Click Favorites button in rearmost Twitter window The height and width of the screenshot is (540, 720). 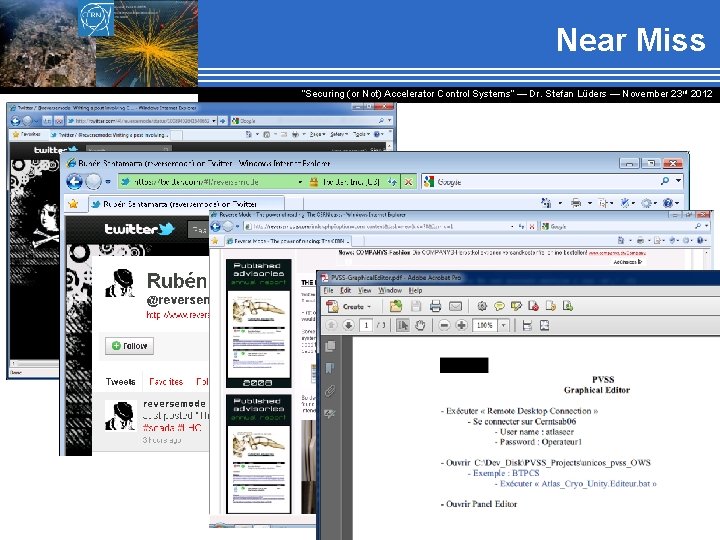click(x=27, y=134)
